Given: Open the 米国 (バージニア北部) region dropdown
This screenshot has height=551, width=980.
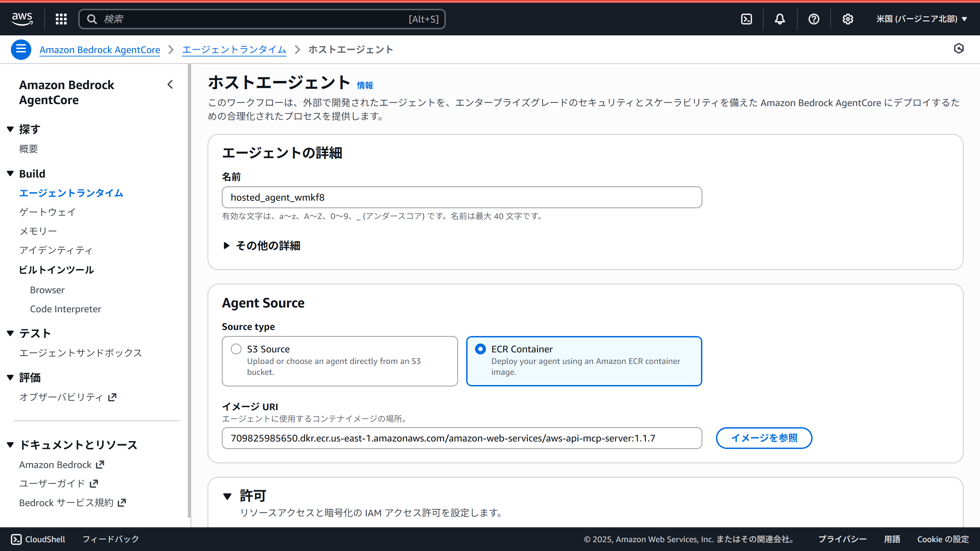Looking at the screenshot, I should 921,19.
